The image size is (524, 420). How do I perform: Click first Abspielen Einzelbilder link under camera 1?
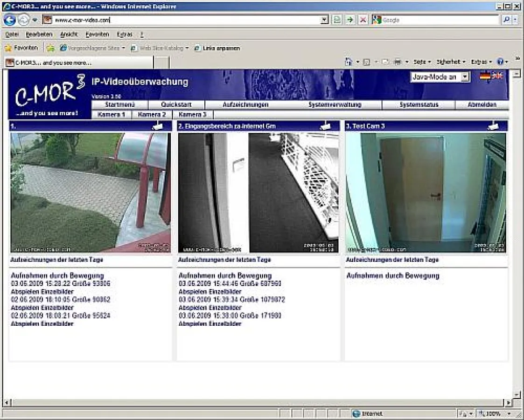[42, 292]
